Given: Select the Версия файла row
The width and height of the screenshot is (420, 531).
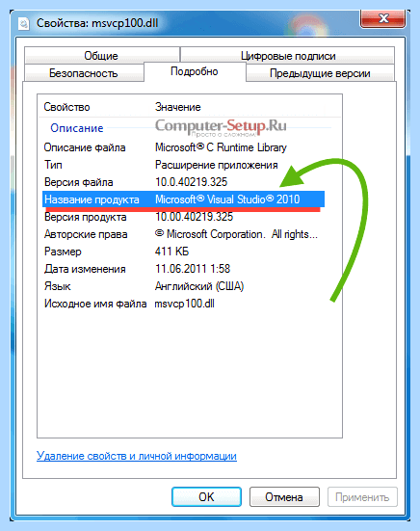Looking at the screenshot, I should pyautogui.click(x=183, y=182).
